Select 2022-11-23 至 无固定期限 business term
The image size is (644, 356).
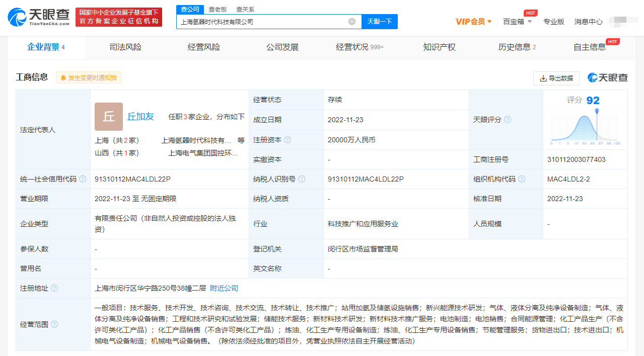click(135, 199)
